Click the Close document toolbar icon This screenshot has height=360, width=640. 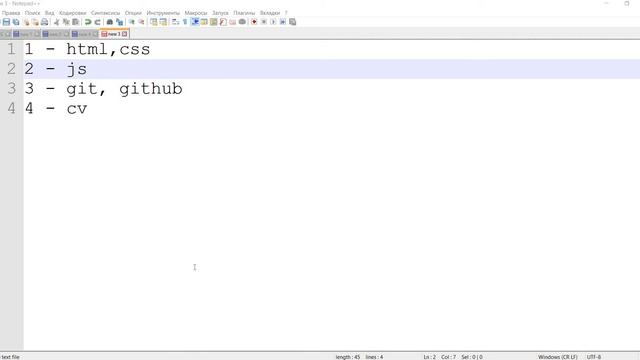click(26, 22)
